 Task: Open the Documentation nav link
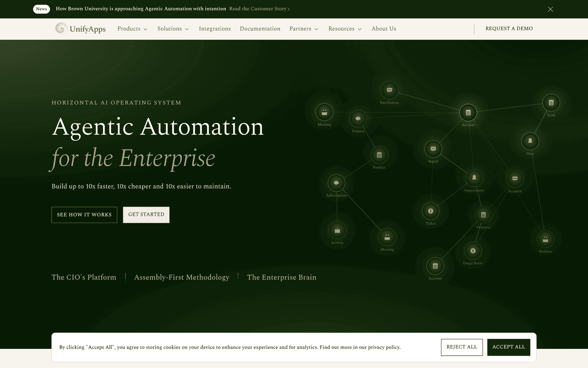(x=260, y=29)
